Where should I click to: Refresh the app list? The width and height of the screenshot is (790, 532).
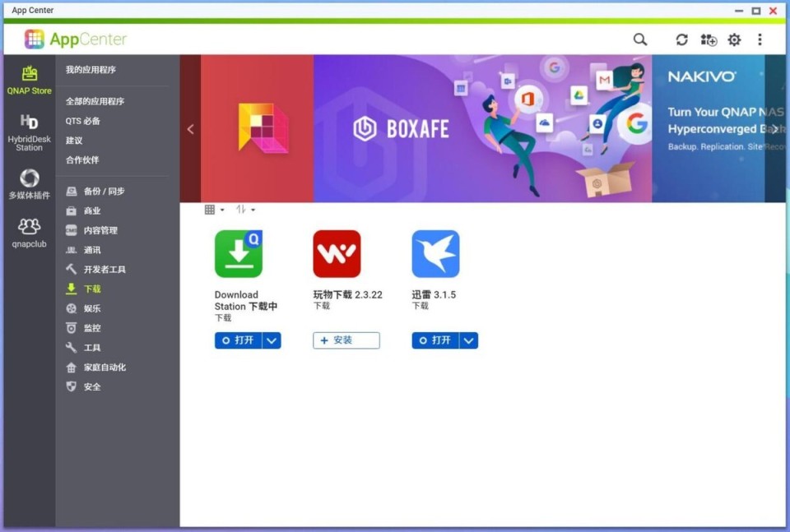tap(681, 39)
